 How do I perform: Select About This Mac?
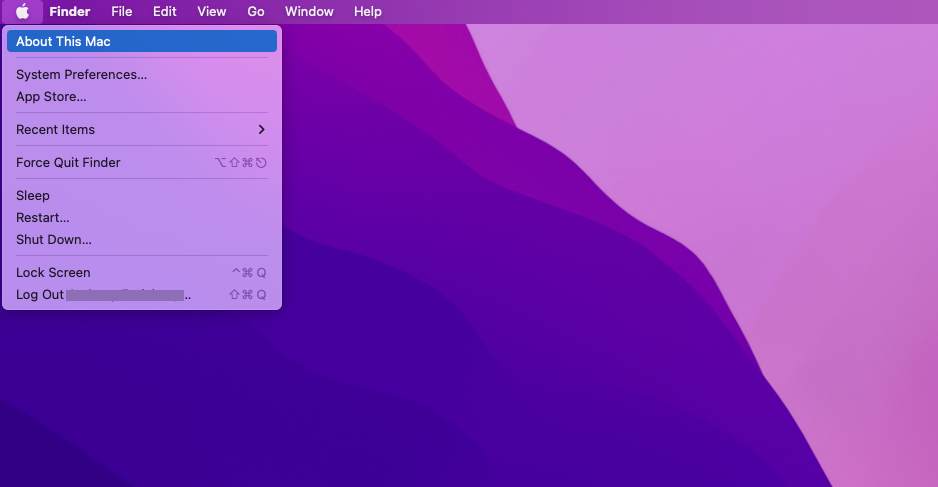click(x=142, y=41)
